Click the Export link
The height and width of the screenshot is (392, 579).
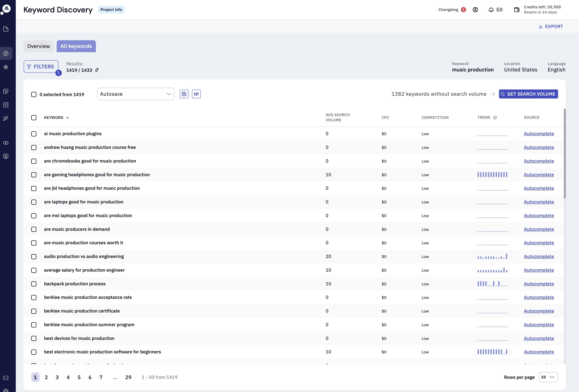tap(551, 26)
